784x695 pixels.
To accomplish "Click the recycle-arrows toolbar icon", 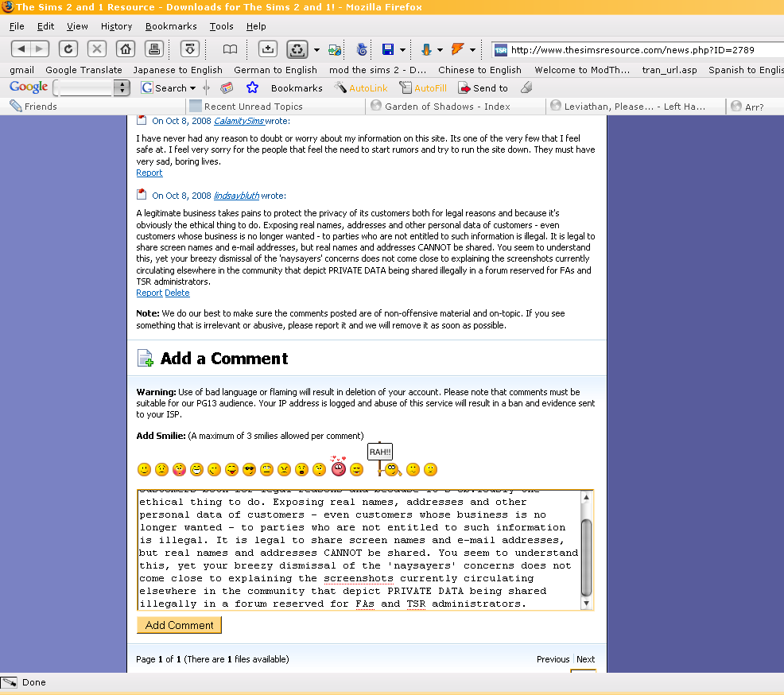I will click(297, 49).
